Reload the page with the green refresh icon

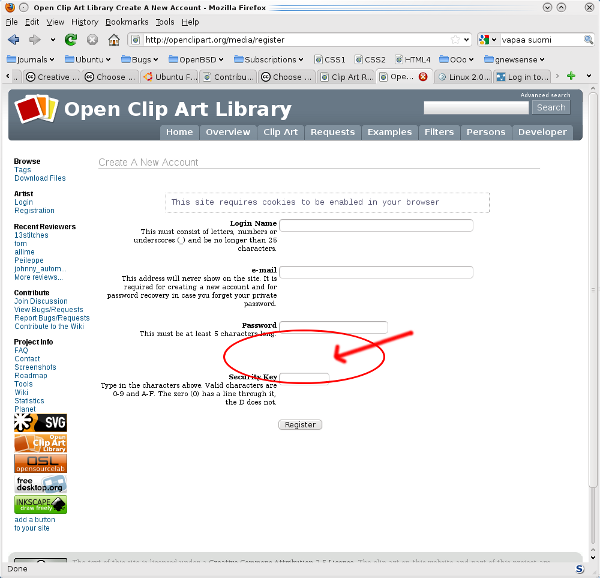pos(71,40)
